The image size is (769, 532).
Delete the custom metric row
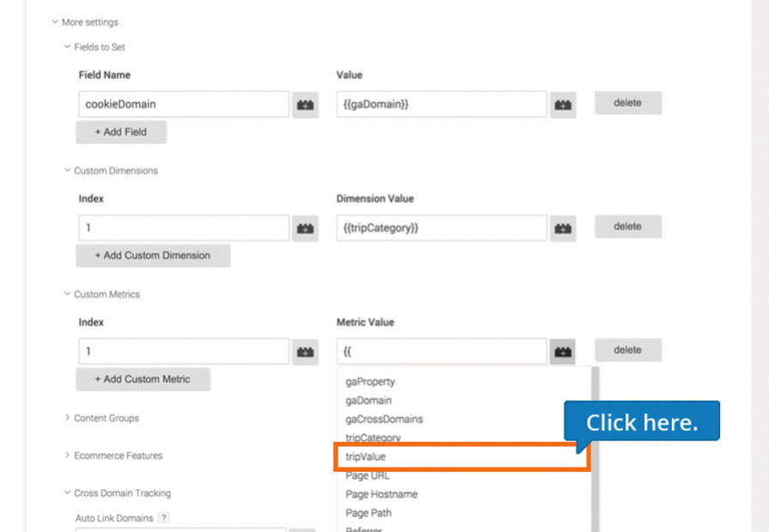coord(628,351)
